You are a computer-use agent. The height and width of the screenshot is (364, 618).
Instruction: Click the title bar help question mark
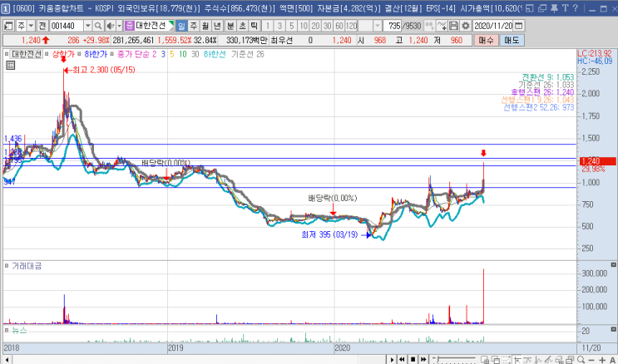[576, 7]
